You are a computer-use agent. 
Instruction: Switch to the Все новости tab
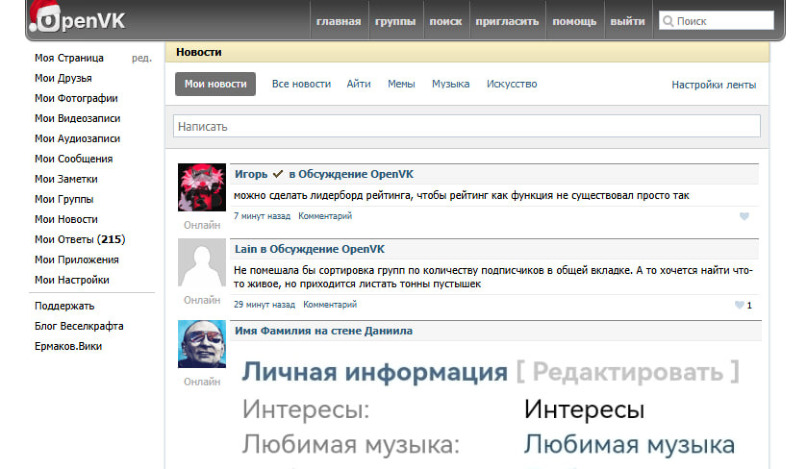click(x=302, y=84)
